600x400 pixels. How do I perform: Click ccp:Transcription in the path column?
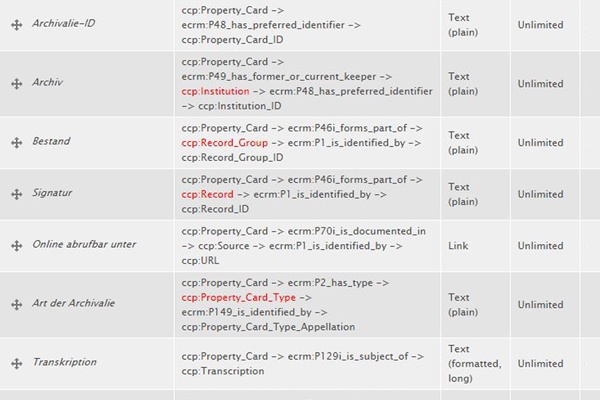pyautogui.click(x=223, y=371)
